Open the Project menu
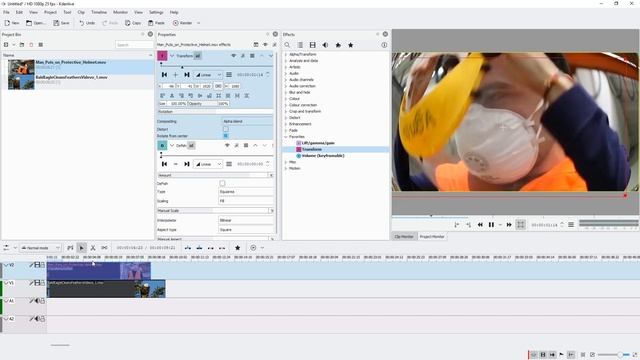 50,12
